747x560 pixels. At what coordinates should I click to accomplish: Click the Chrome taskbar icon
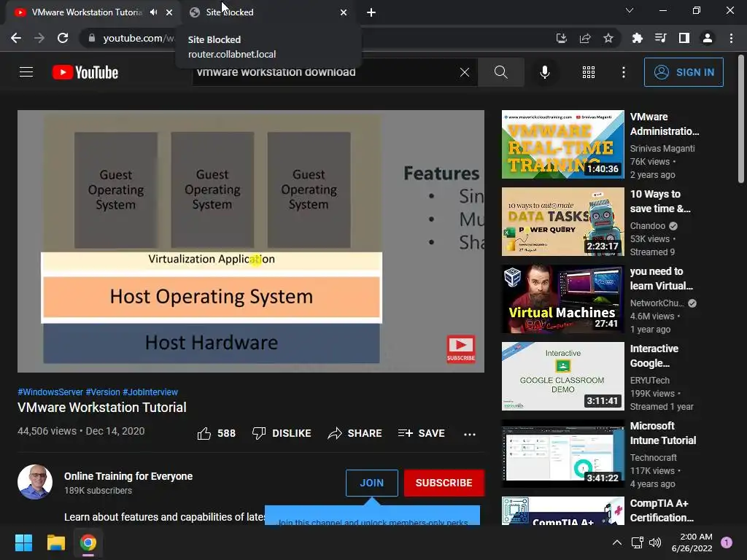(88, 542)
